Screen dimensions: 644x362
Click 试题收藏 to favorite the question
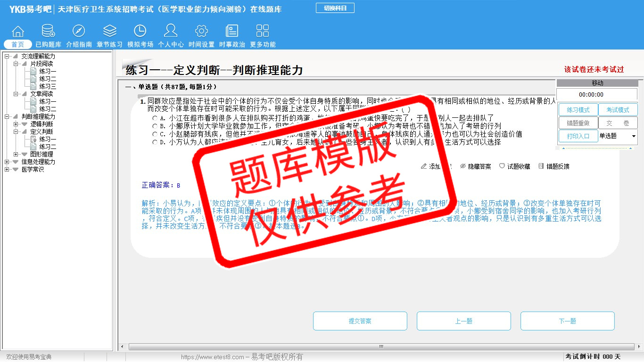515,166
